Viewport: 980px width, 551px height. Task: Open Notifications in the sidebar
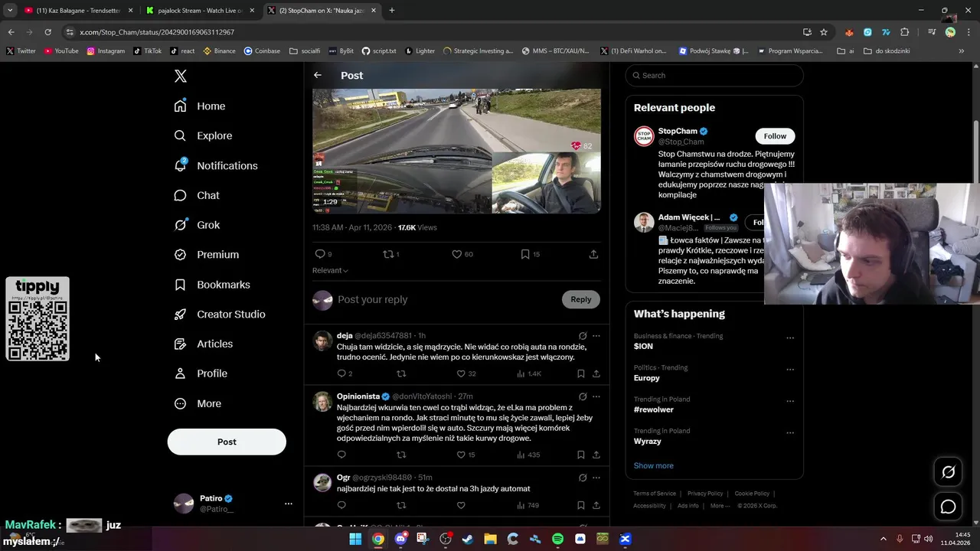coord(216,165)
